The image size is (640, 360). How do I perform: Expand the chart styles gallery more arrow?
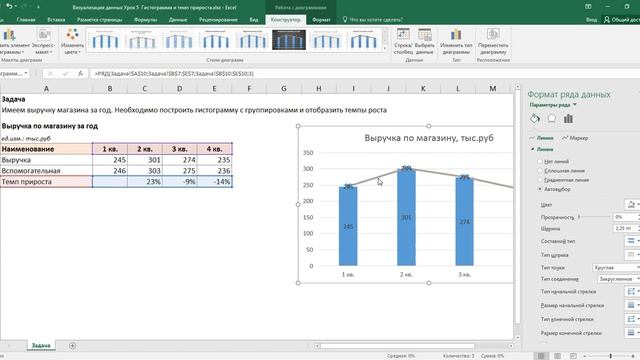pos(385,49)
